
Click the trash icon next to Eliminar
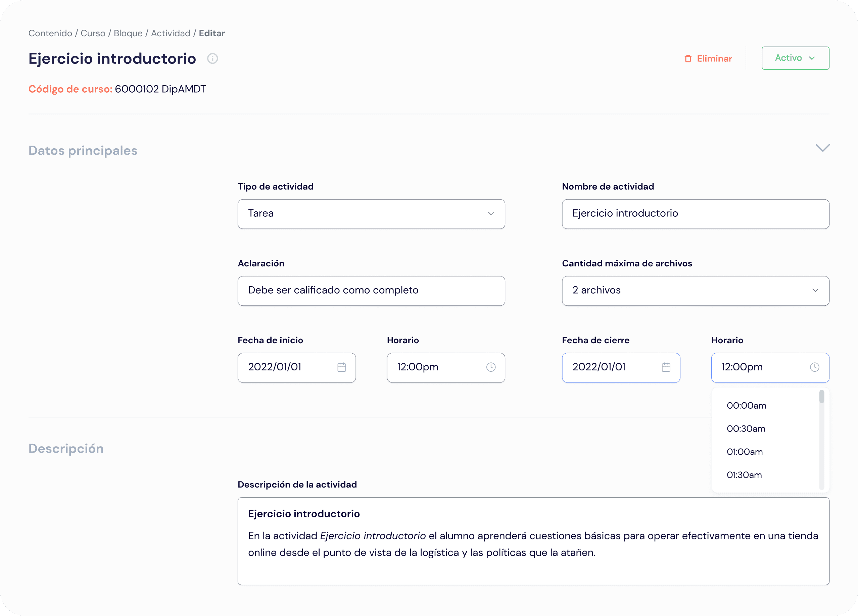point(688,59)
